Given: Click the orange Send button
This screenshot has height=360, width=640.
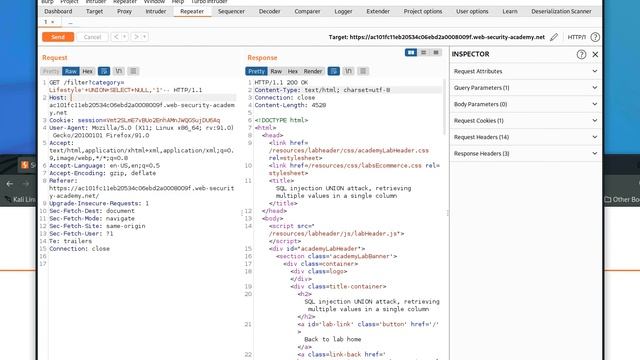Looking at the screenshot, I should pyautogui.click(x=58, y=37).
